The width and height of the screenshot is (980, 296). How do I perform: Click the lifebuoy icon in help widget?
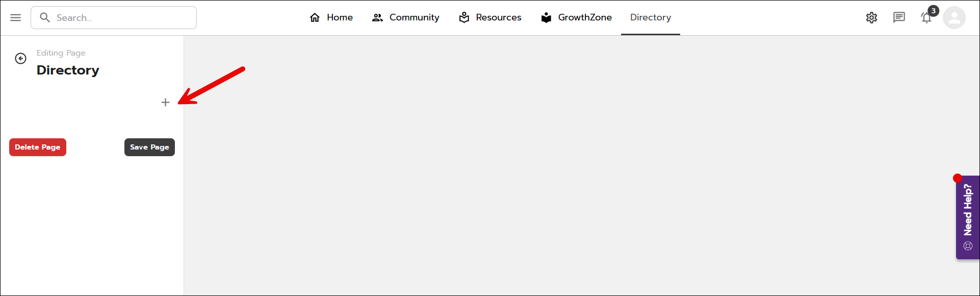tap(968, 246)
